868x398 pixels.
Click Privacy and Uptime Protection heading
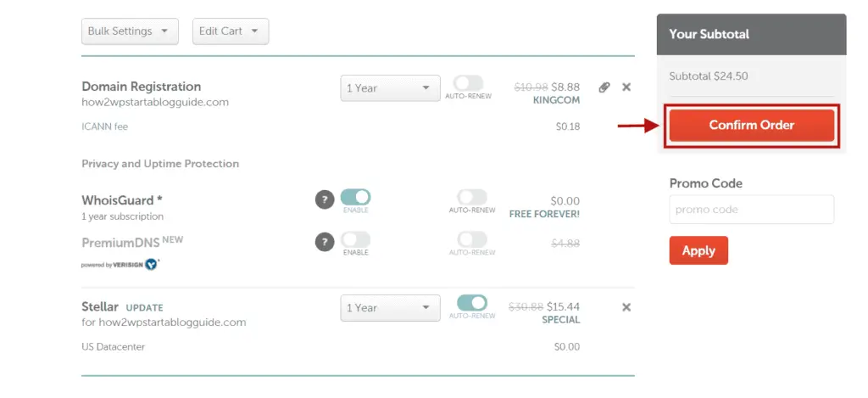pos(160,164)
